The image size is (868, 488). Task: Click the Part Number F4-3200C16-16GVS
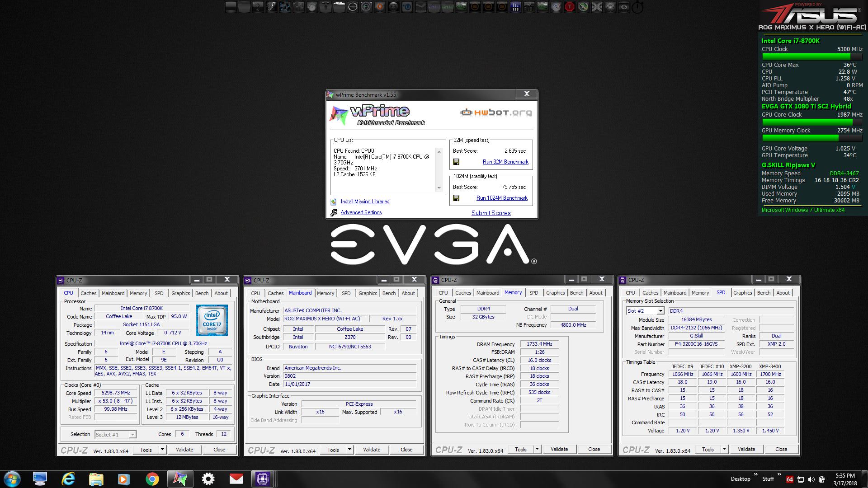point(696,344)
